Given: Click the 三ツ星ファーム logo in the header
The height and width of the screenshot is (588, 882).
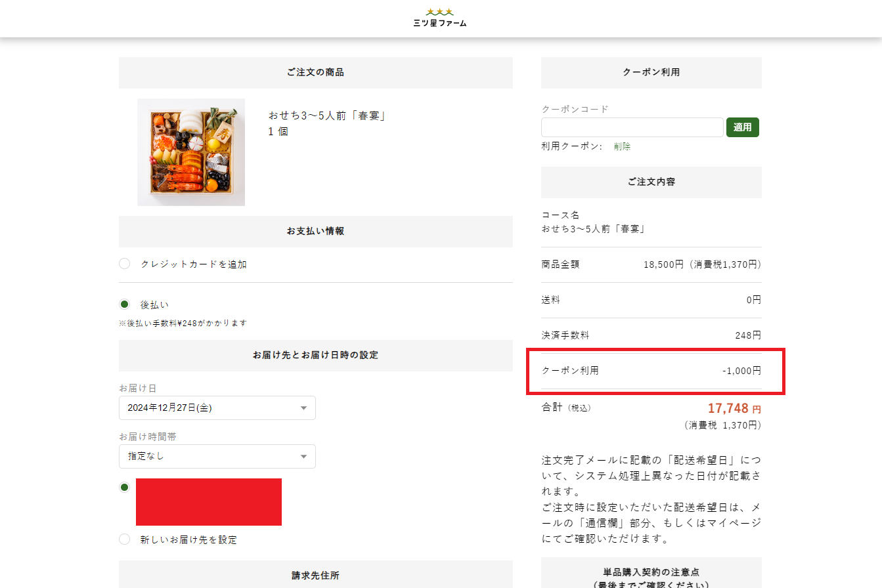Looking at the screenshot, I should (440, 18).
